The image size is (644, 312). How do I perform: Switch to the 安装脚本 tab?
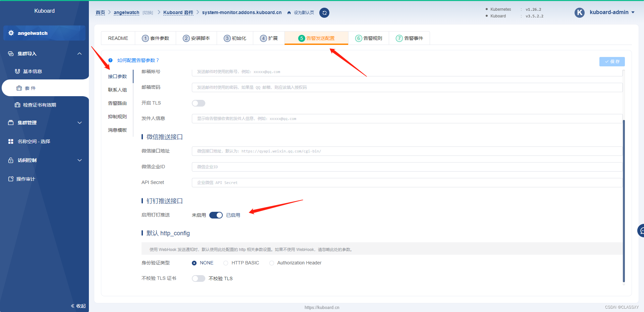[196, 38]
